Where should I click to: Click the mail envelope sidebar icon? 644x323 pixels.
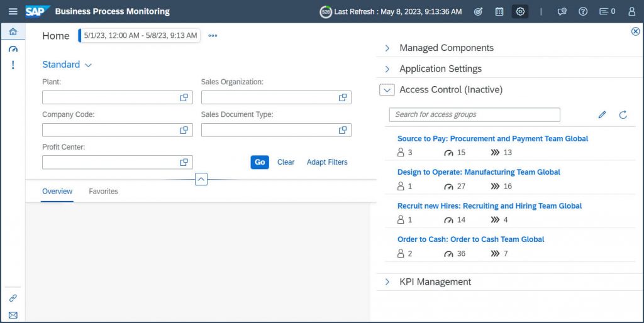pyautogui.click(x=13, y=315)
